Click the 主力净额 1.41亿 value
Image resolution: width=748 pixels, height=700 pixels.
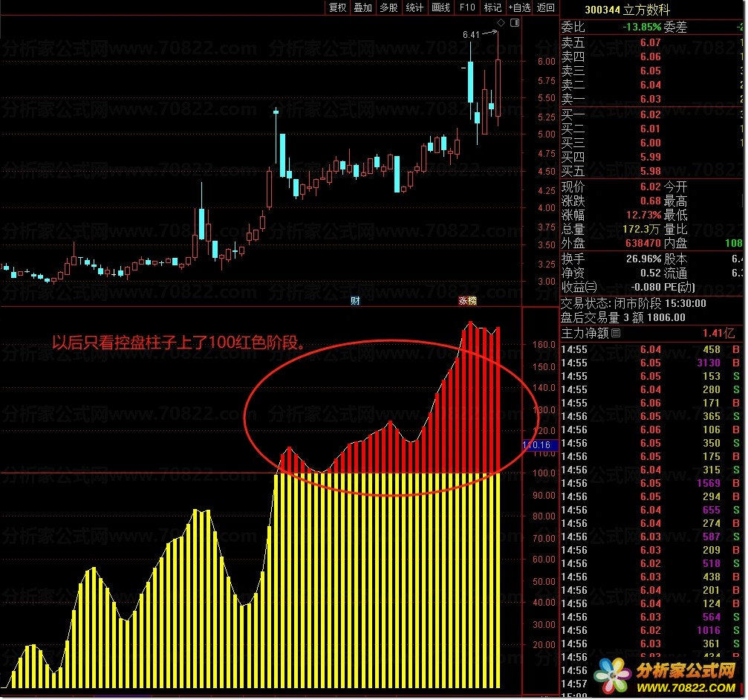point(718,333)
